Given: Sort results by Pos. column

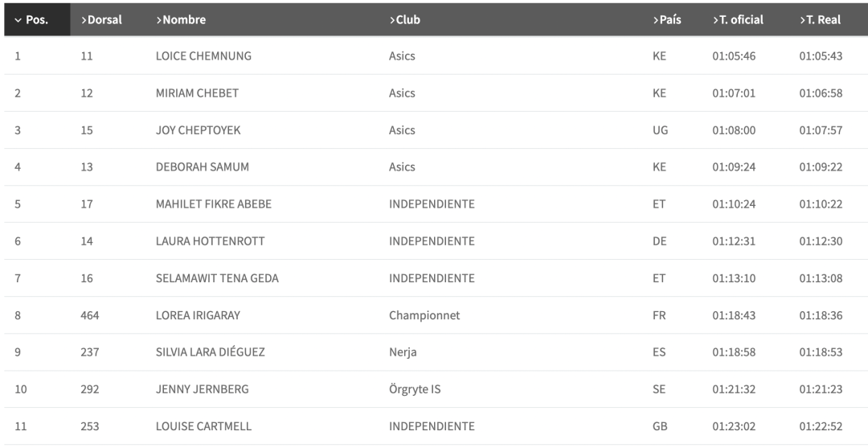Looking at the screenshot, I should [x=32, y=20].
